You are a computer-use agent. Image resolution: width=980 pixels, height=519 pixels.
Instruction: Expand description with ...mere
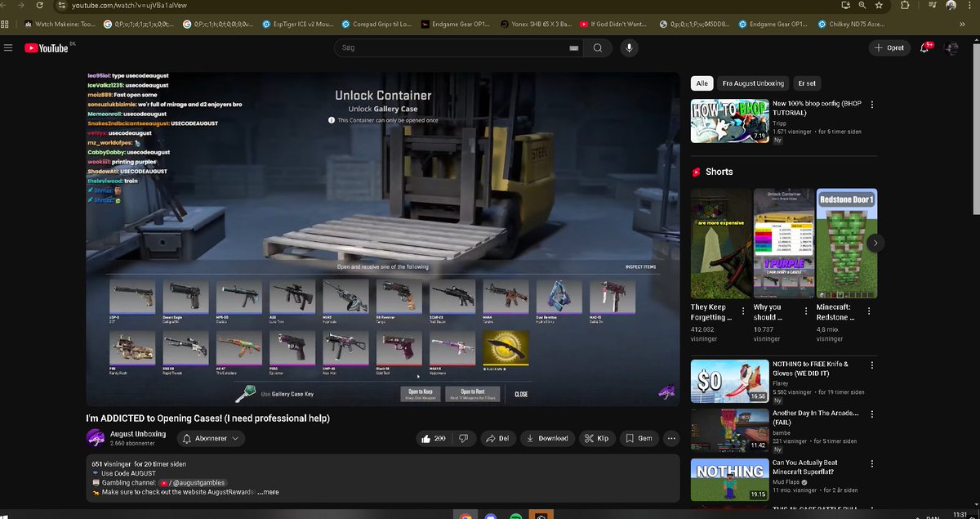tap(268, 492)
